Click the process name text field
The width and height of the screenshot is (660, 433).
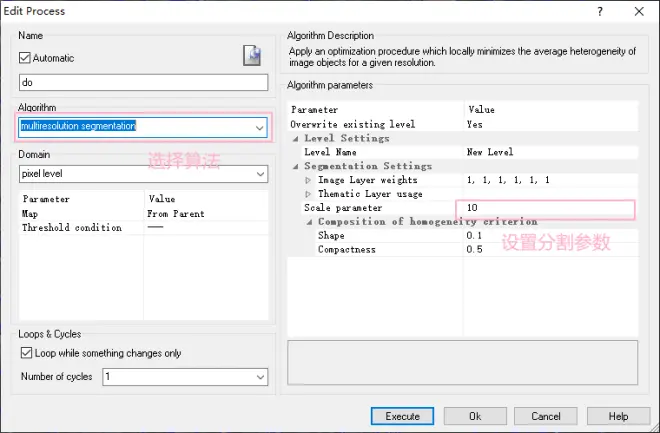tap(144, 82)
